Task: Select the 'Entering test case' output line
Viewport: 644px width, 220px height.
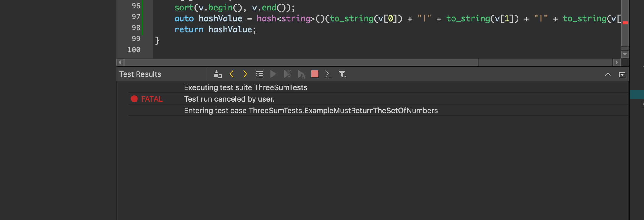Action: pyautogui.click(x=311, y=111)
